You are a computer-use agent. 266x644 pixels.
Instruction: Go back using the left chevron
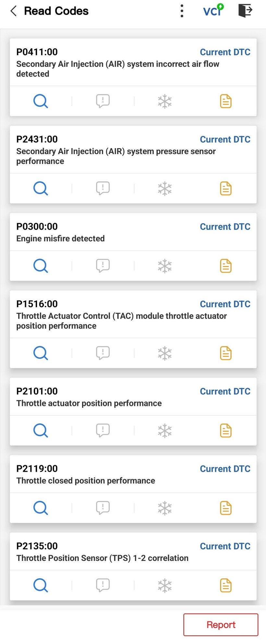pyautogui.click(x=13, y=11)
